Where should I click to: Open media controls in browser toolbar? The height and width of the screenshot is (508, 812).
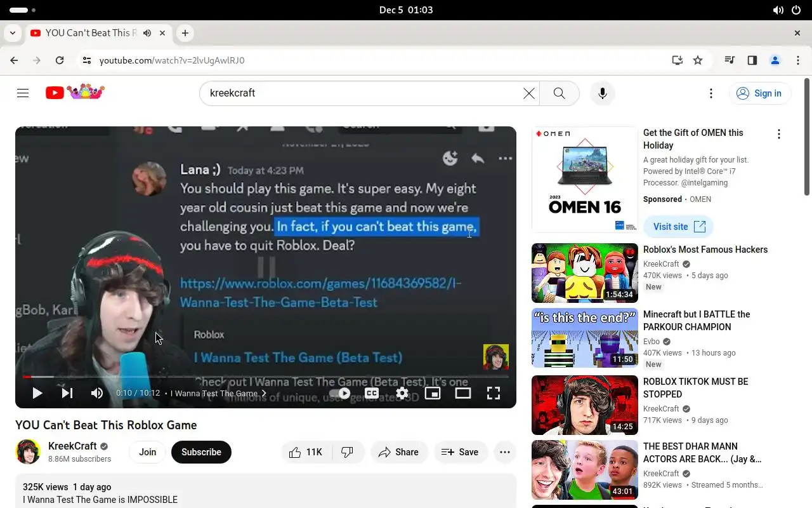pos(730,60)
